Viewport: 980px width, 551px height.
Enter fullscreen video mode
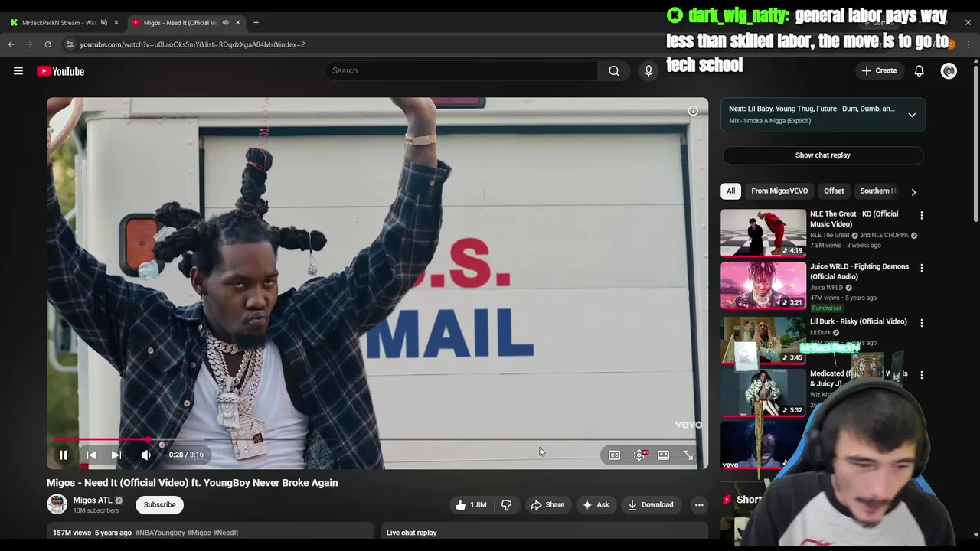tap(688, 455)
